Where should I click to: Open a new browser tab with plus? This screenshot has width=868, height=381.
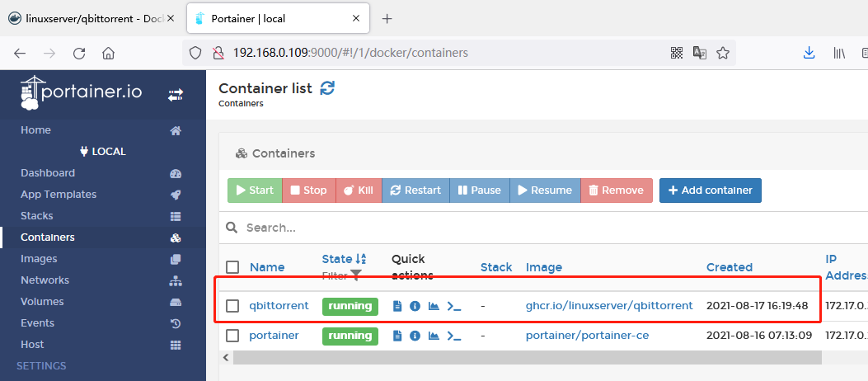click(387, 19)
